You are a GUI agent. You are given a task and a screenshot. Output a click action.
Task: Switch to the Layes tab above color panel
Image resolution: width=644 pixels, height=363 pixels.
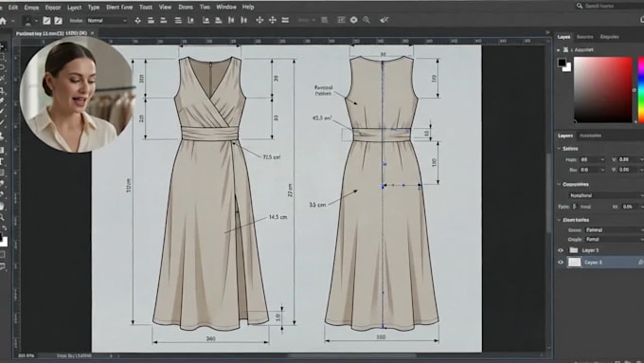point(563,37)
